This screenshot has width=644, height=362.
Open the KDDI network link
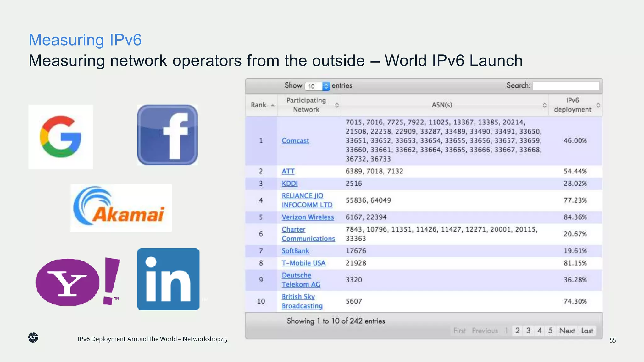point(290,184)
